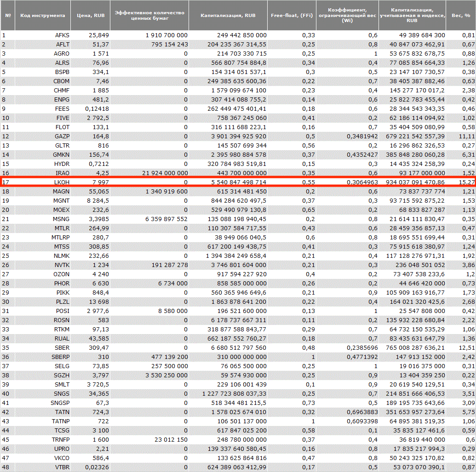
Task: Select the TATN ticker cell
Action: (62, 412)
